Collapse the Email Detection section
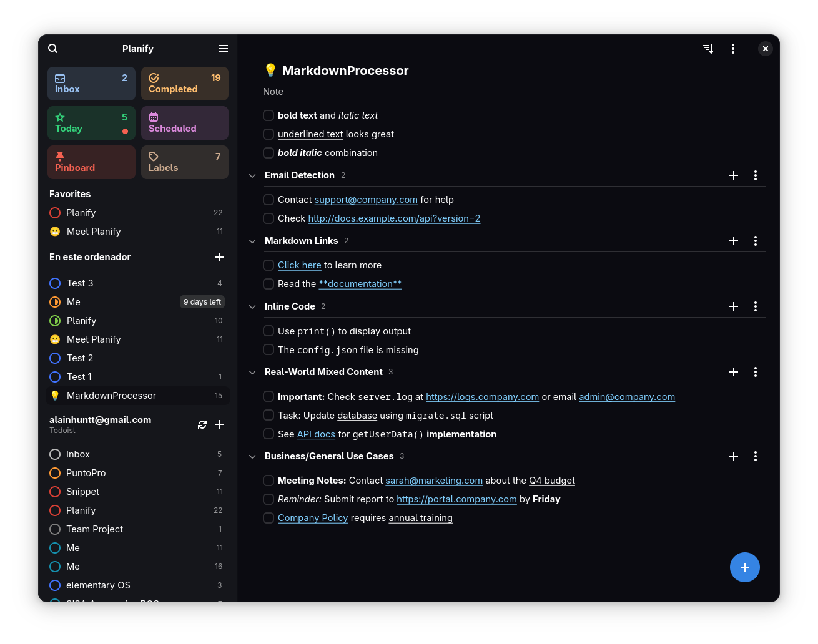 pyautogui.click(x=252, y=175)
